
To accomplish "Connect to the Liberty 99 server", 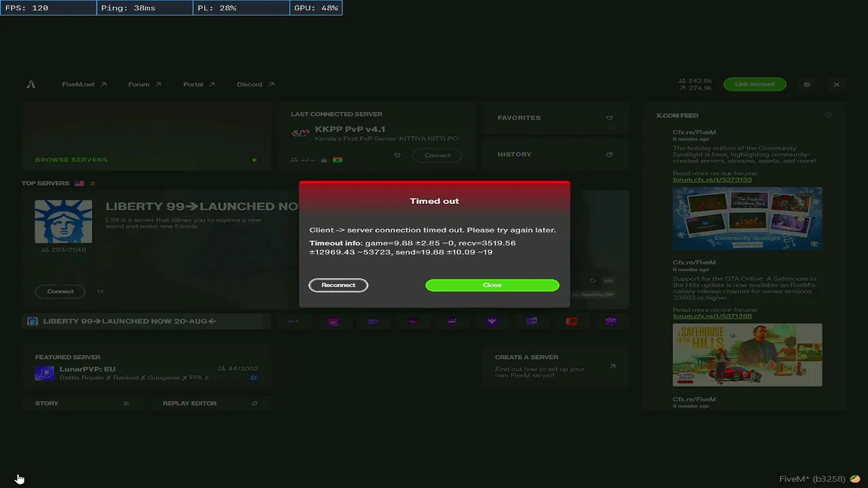I will click(x=60, y=291).
